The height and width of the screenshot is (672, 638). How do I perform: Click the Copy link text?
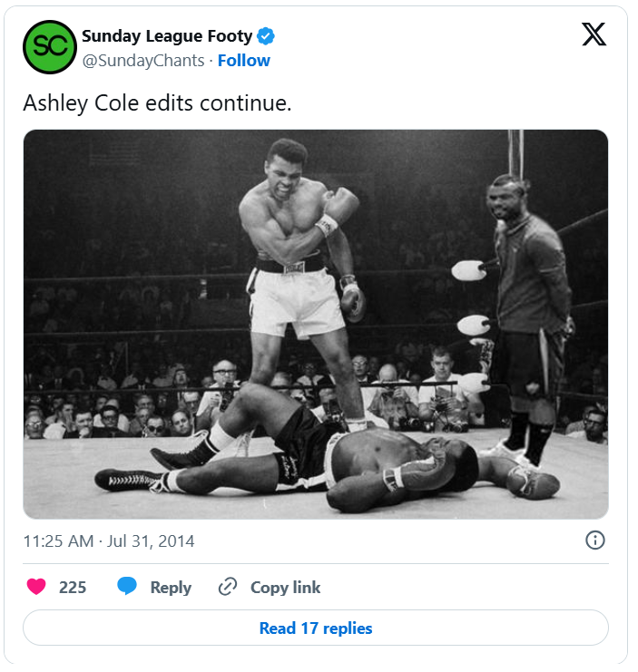coord(285,587)
